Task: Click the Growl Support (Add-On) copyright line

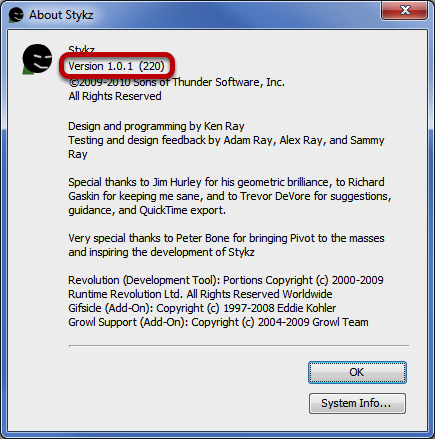Action: coord(218,322)
